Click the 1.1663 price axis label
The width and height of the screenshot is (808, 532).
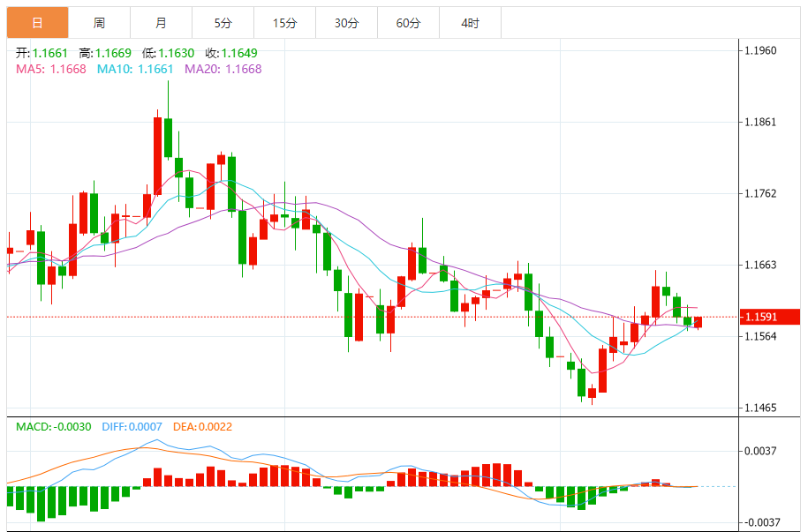pos(760,265)
